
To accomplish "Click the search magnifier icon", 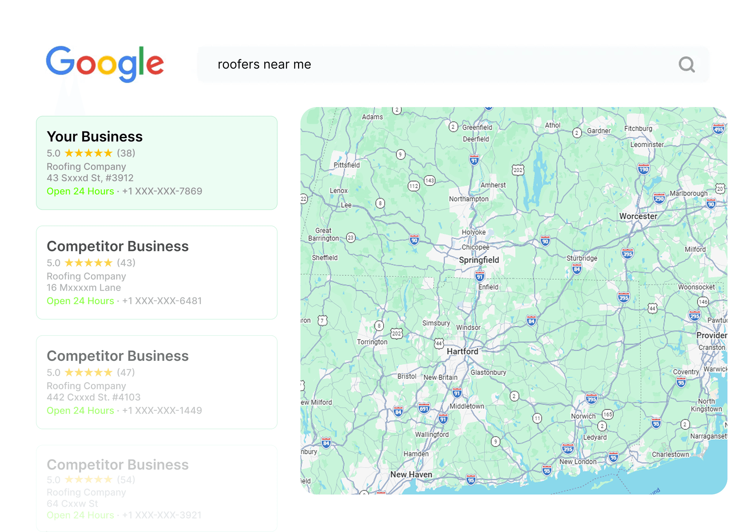I will point(687,65).
